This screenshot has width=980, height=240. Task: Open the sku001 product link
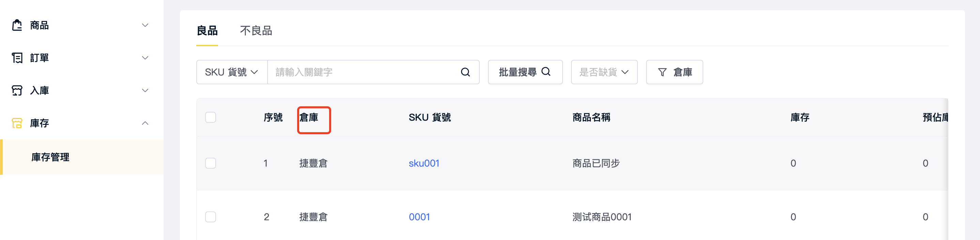(x=424, y=163)
